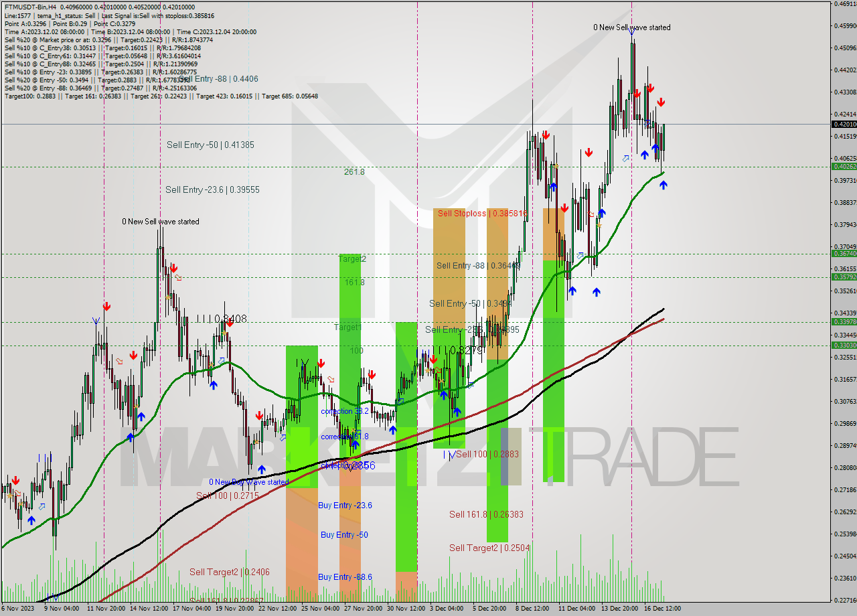Click the green 0.35792 price level tag
Viewport: 857px width, 616px height.
844,277
